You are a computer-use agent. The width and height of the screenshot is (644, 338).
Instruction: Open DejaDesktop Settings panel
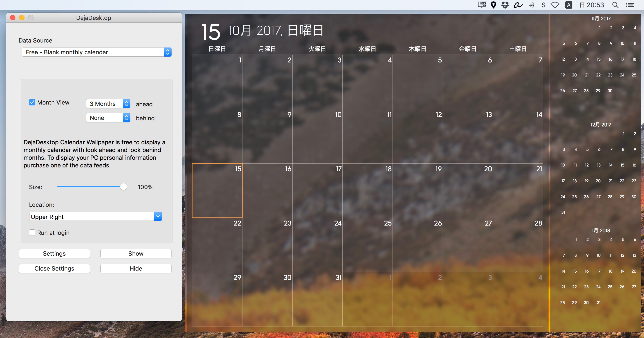click(x=54, y=254)
